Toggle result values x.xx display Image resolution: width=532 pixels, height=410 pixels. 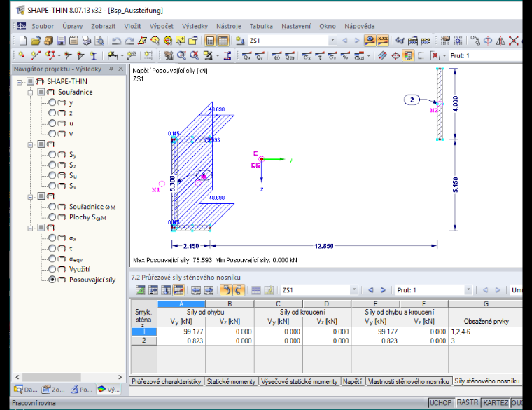pos(383,41)
